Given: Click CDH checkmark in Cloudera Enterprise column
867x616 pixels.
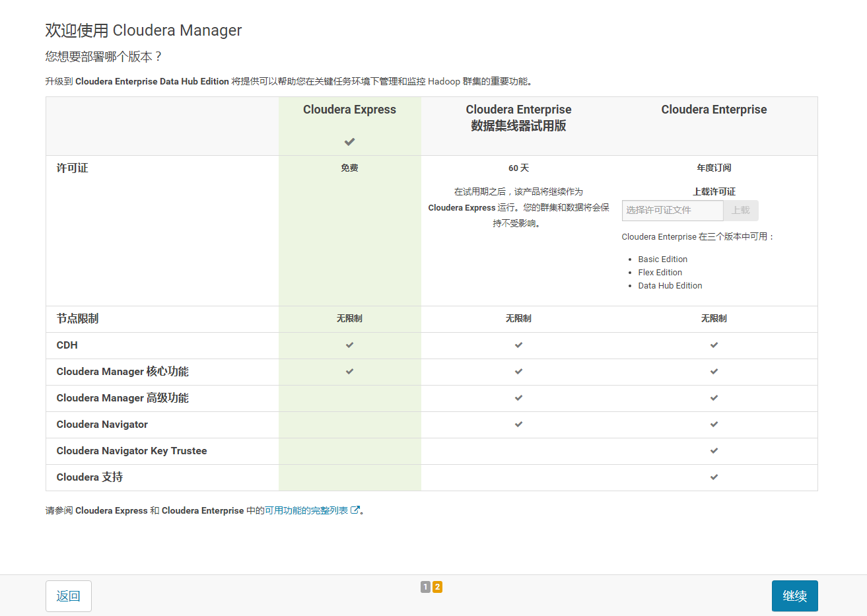Looking at the screenshot, I should [714, 345].
